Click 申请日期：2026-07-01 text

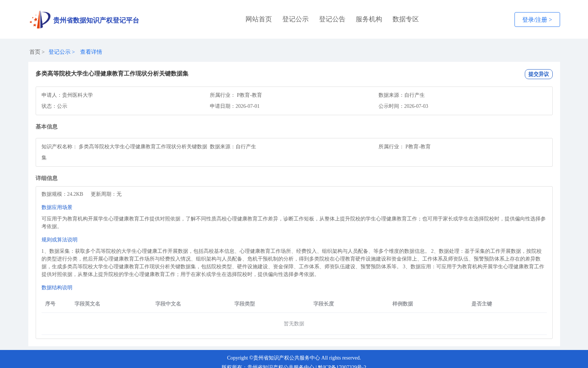click(235, 106)
